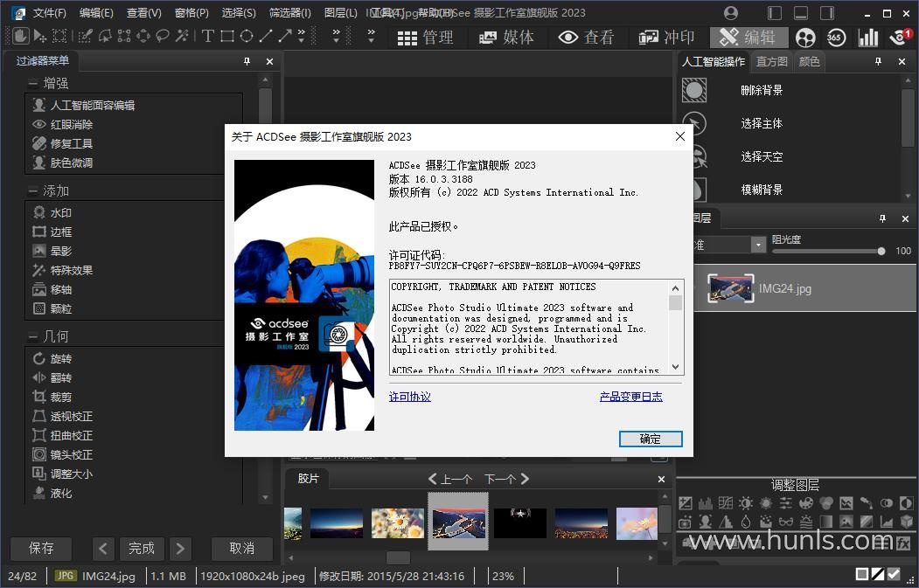This screenshot has height=588, width=919.
Task: Add an Exposure adjustment layer
Action: [686, 503]
